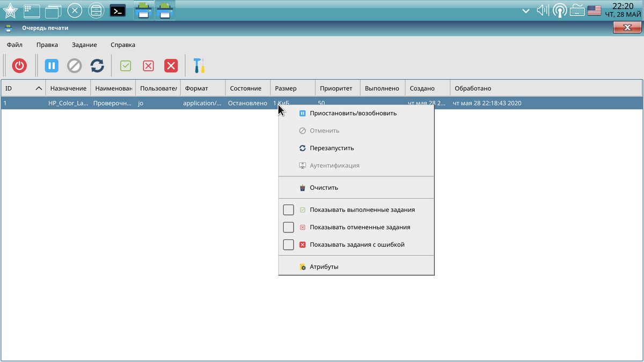The image size is (644, 362).
Task: Open the Справка menu
Action: 123,45
